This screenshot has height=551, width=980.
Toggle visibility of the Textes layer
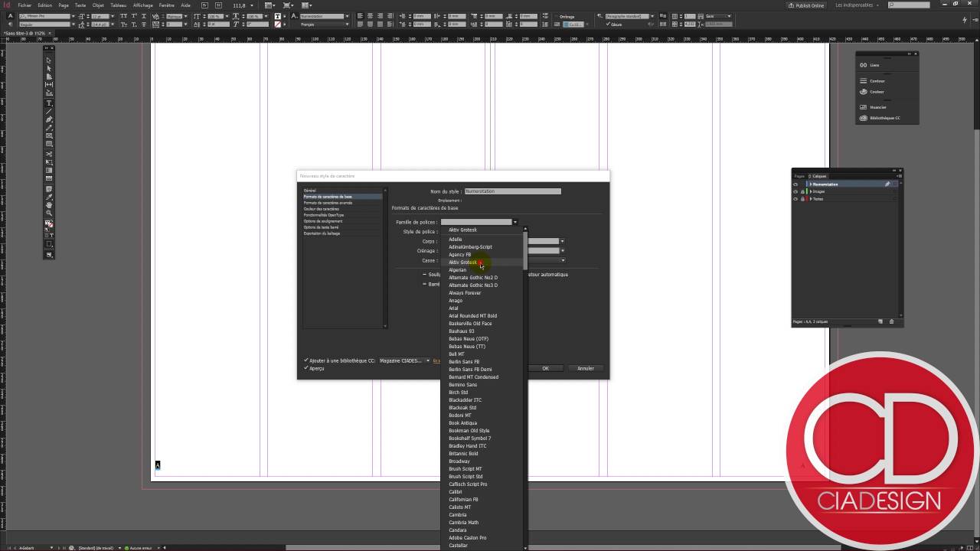[x=795, y=199]
